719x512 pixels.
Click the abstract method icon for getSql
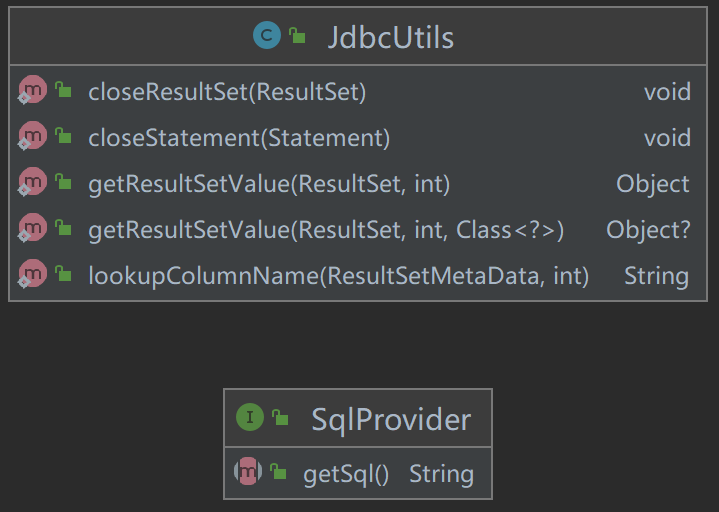pos(247,472)
